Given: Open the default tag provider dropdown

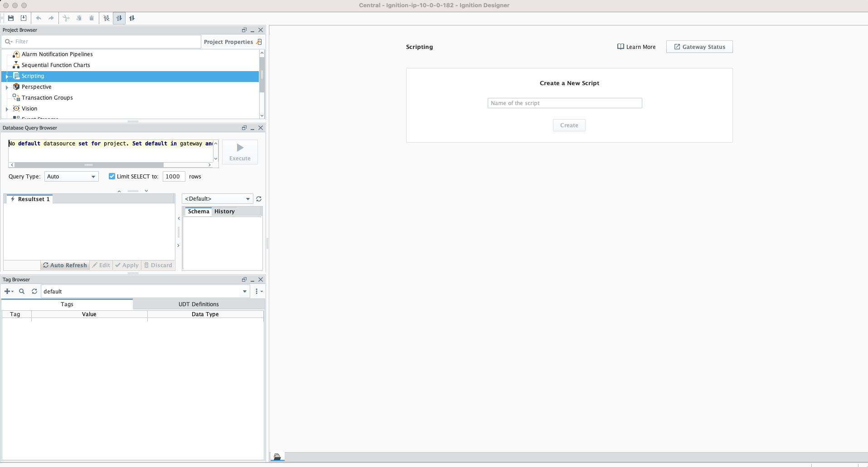Looking at the screenshot, I should pos(244,291).
